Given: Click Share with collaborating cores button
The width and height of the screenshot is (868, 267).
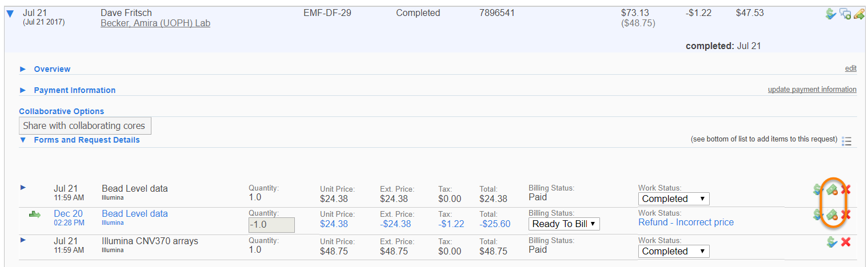Looking at the screenshot, I should click(x=85, y=126).
